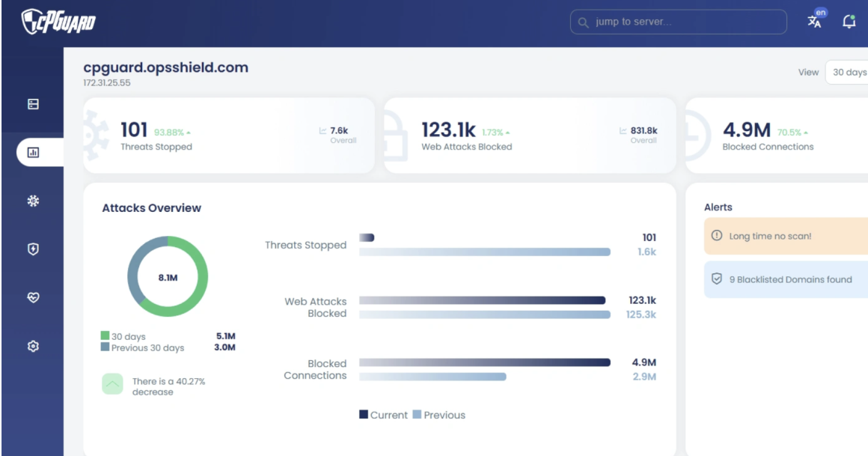Image resolution: width=868 pixels, height=456 pixels.
Task: Click the Web Attacks Blocked previous bar
Action: (x=484, y=314)
